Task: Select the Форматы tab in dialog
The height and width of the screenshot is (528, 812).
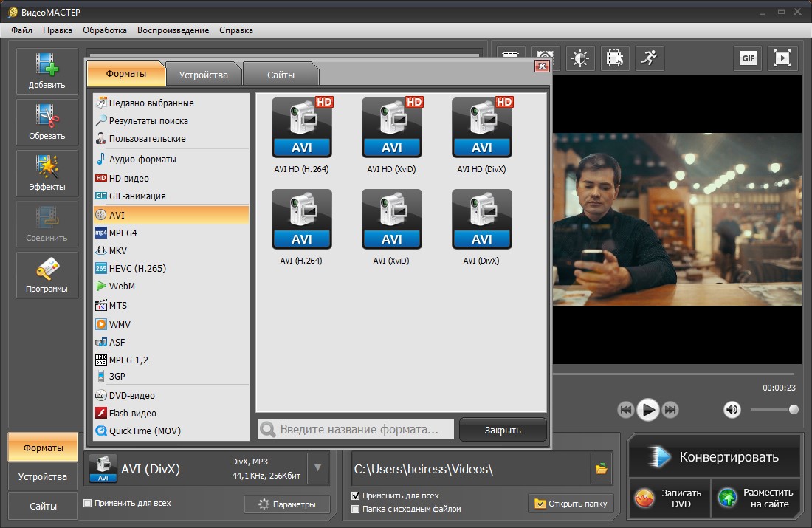Action: (x=125, y=74)
